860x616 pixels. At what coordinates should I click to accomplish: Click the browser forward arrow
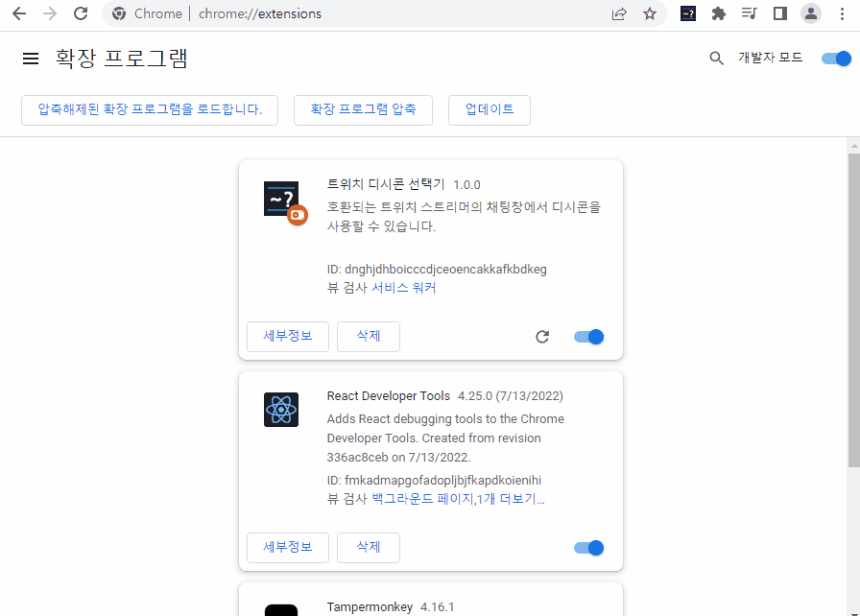[x=50, y=13]
